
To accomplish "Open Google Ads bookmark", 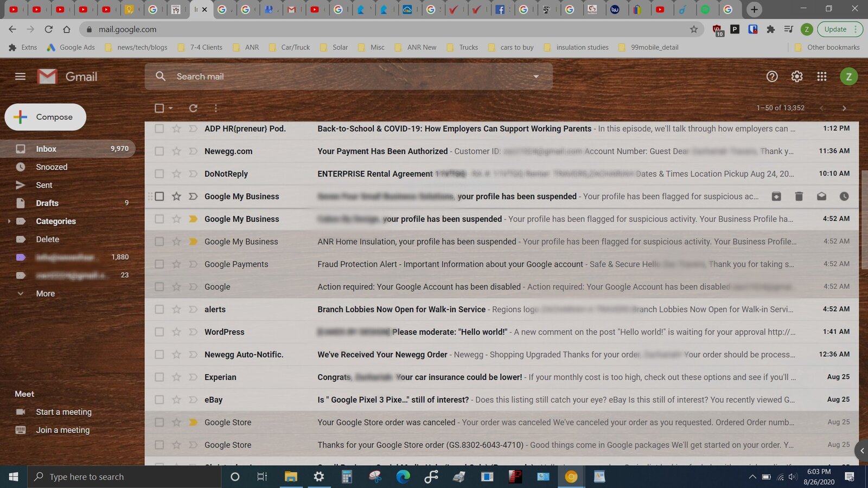I will pos(71,47).
